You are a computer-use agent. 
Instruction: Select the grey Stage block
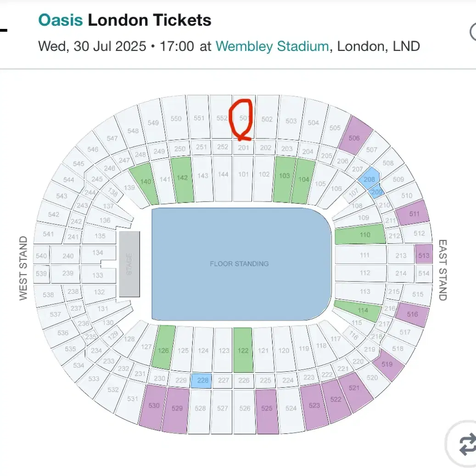click(x=129, y=264)
